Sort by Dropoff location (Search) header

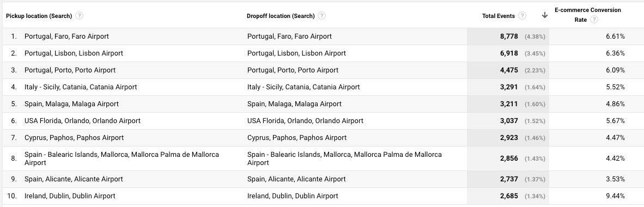(x=281, y=16)
